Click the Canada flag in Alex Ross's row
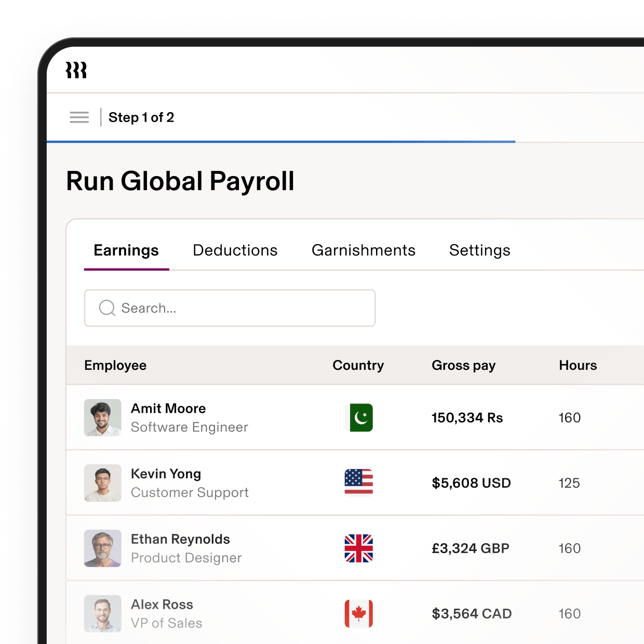644x644 pixels. 358,613
